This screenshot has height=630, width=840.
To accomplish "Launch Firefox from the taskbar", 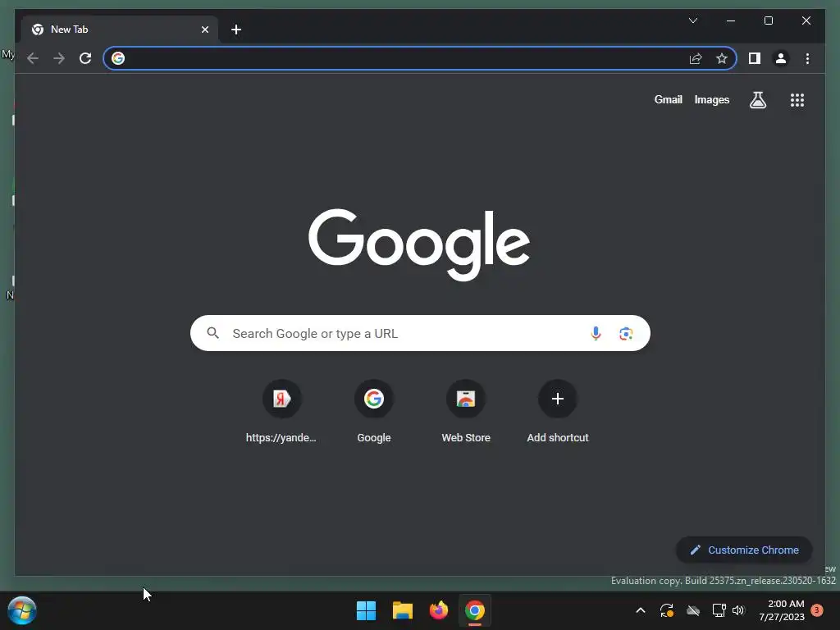I will [439, 610].
